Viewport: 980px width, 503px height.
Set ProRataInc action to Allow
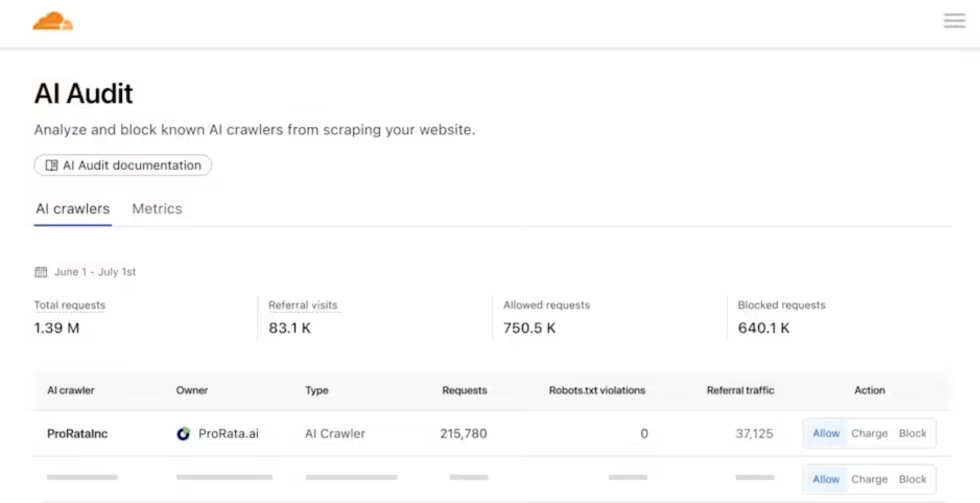point(826,434)
